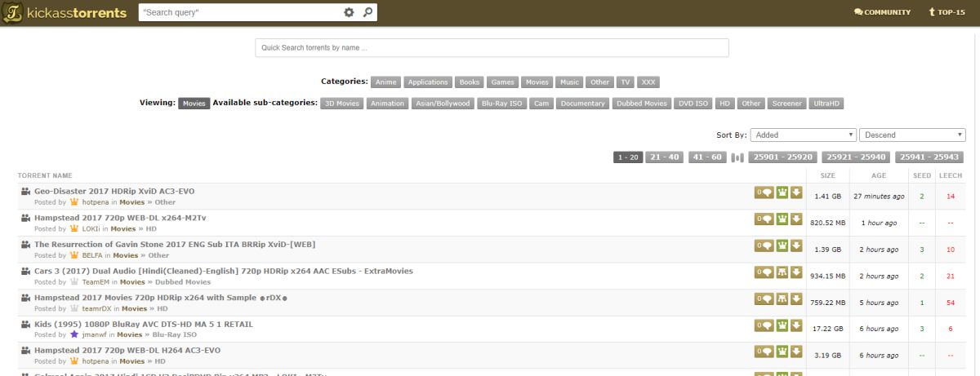Sort by SIZE column header
The height and width of the screenshot is (376, 980).
pyautogui.click(x=827, y=175)
